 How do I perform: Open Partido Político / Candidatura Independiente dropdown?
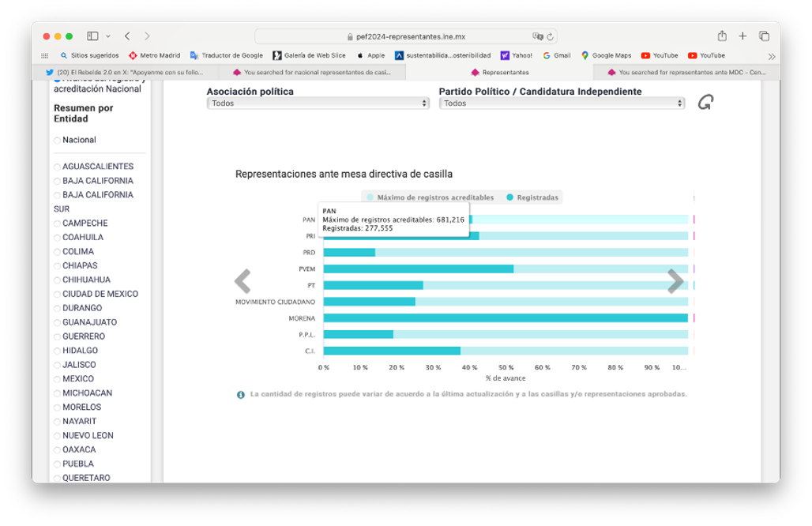tap(562, 103)
